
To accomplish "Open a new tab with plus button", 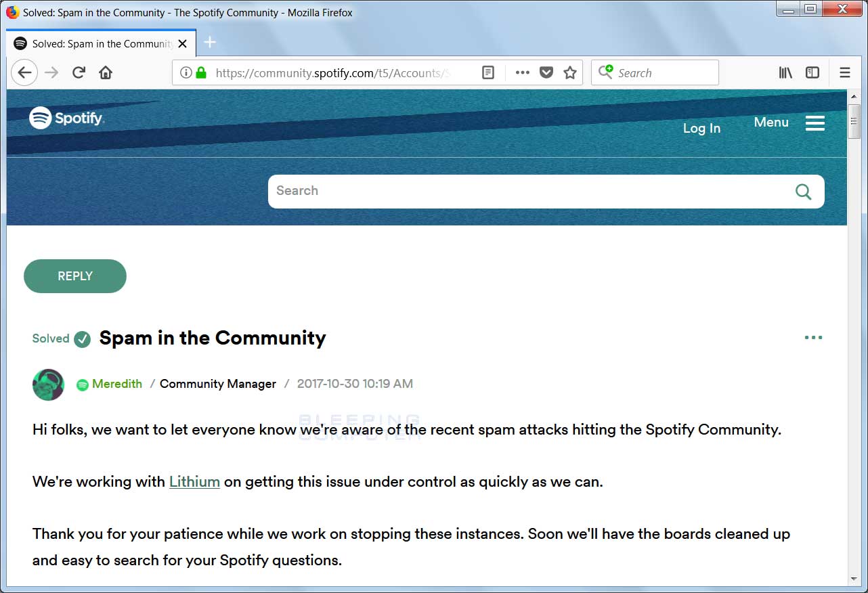I will (210, 42).
